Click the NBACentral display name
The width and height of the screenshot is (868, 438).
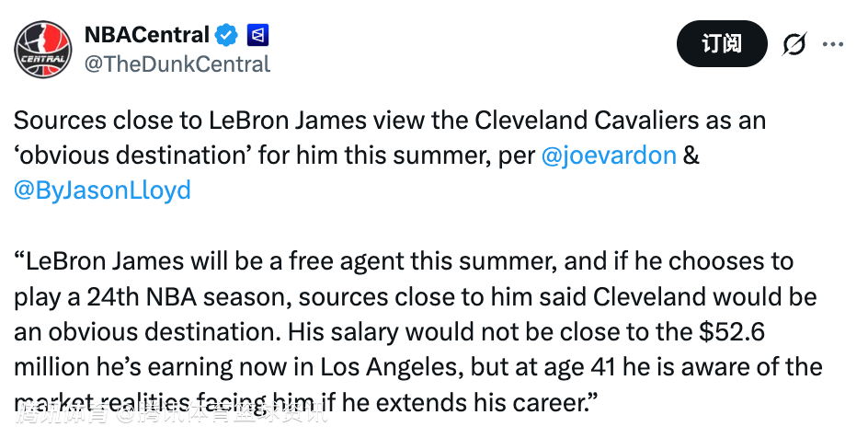coord(146,35)
